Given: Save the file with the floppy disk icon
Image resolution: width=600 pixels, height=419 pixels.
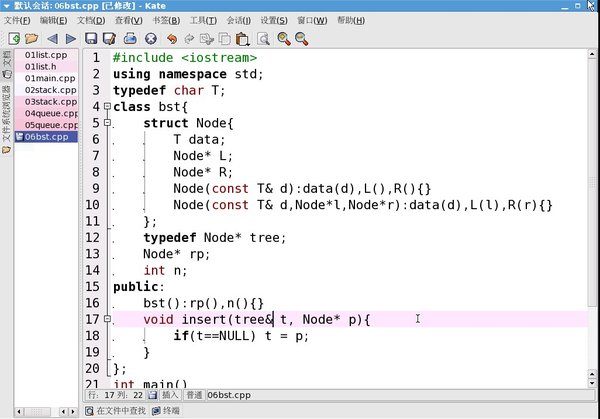Looking at the screenshot, I should point(91,39).
